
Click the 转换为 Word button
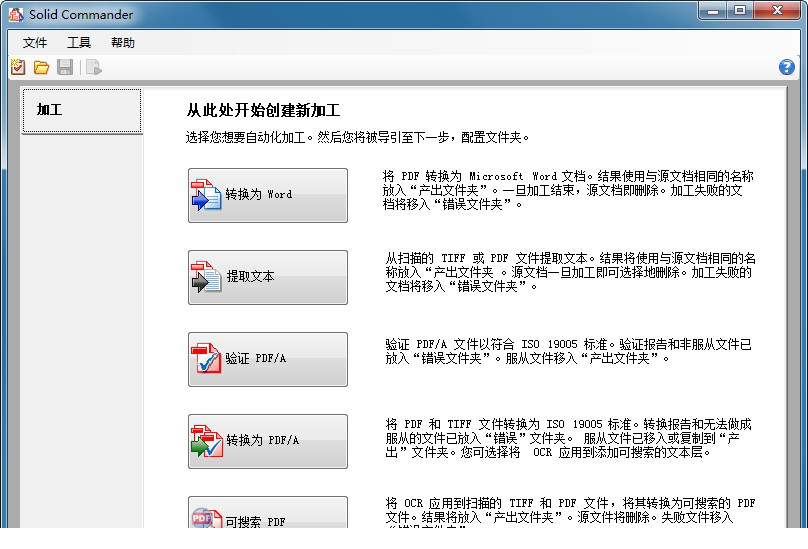click(x=268, y=195)
